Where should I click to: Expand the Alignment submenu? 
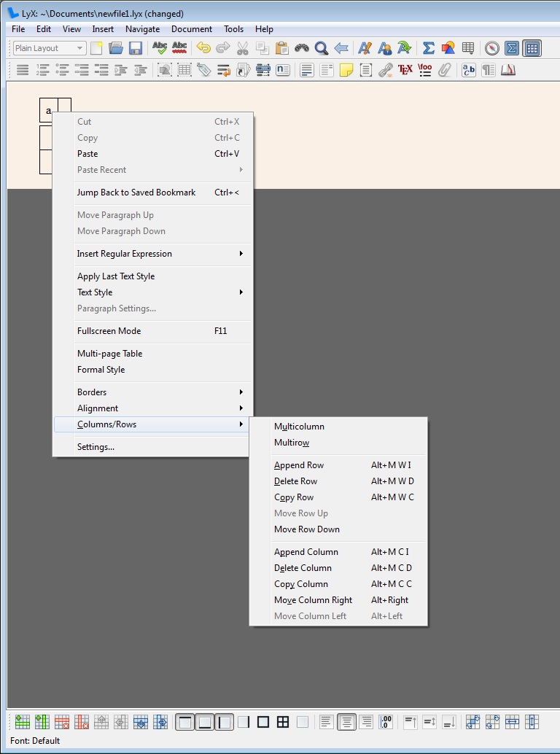point(152,408)
